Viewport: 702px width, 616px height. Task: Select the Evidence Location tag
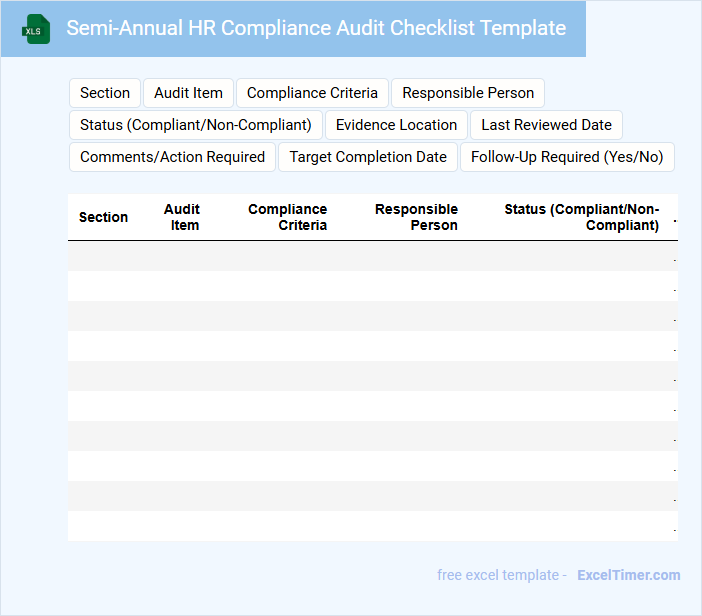point(396,125)
